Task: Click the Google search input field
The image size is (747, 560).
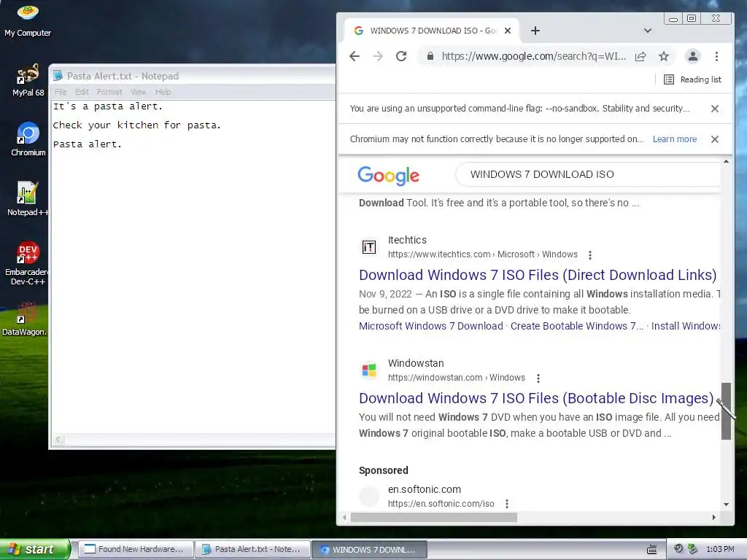Action: click(588, 174)
